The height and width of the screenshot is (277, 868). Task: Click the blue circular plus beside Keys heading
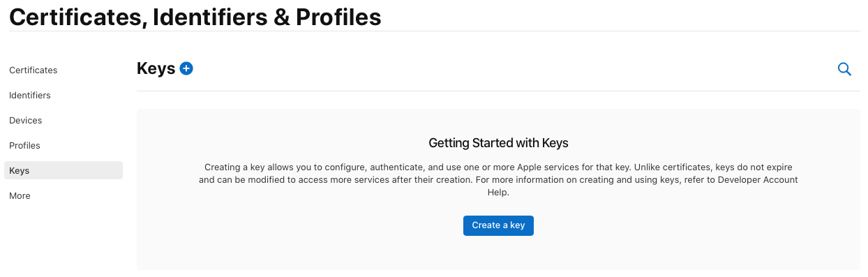coord(186,68)
